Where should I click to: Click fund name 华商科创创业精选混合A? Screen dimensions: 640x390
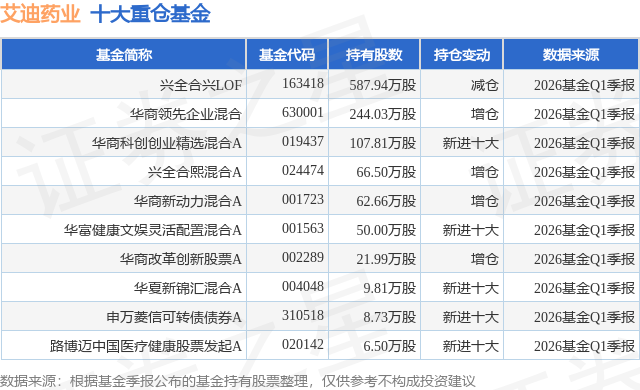pyautogui.click(x=167, y=143)
